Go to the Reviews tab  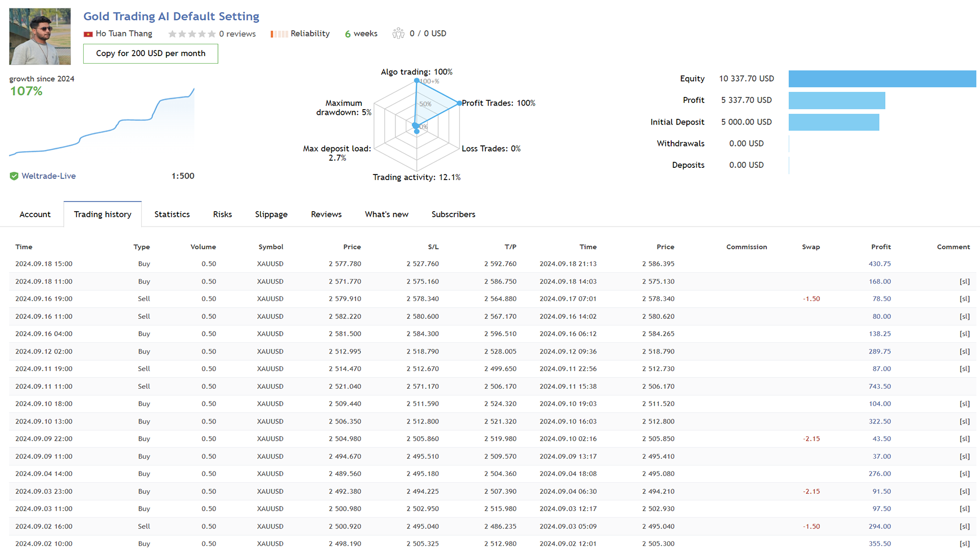326,214
